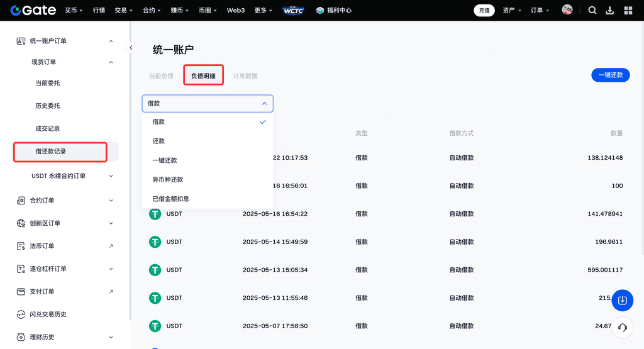Collapse the left sidebar arrow
Image resolution: width=644 pixels, height=349 pixels.
[131, 48]
